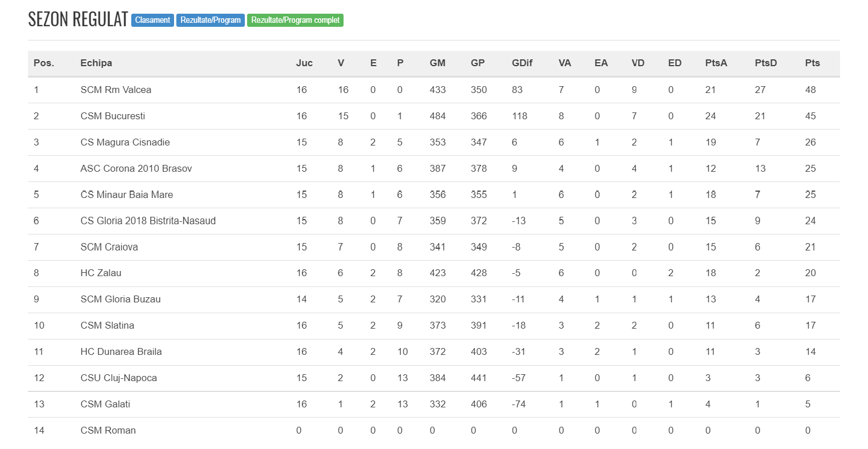Click CS Gloria 2018 Bistrita-Nasaud name
This screenshot has width=868, height=449.
coord(148,221)
